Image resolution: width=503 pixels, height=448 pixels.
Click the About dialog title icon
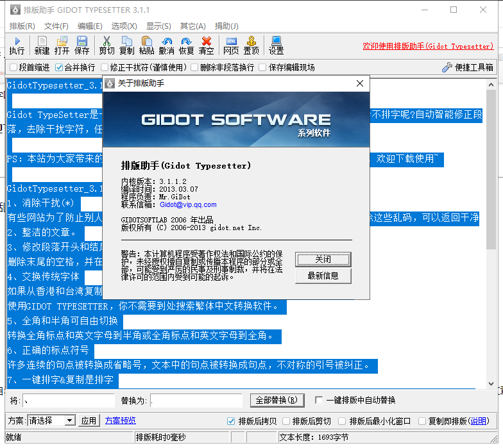point(110,83)
